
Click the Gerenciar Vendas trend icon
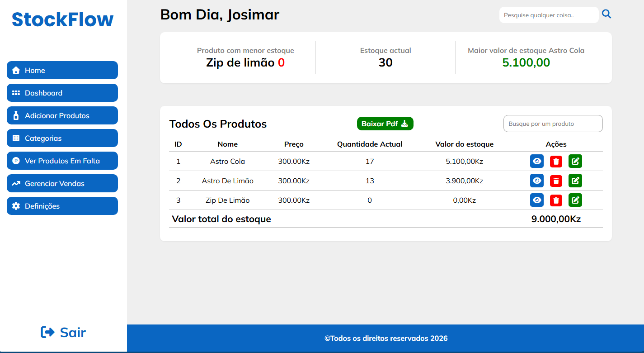(16, 183)
